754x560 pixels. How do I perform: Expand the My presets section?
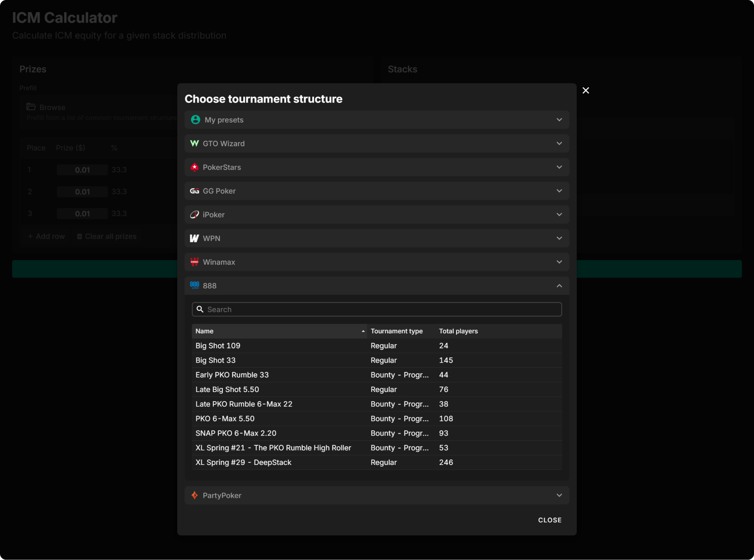pyautogui.click(x=377, y=120)
